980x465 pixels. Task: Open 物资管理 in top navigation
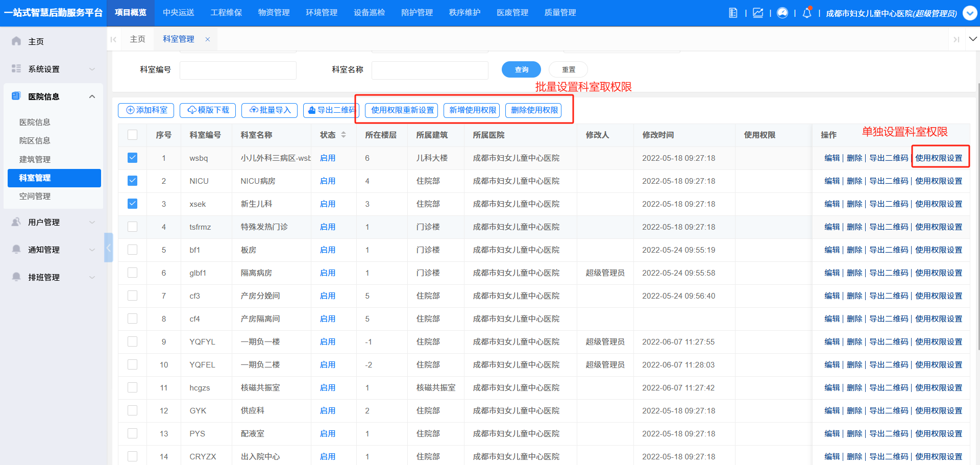[x=274, y=13]
